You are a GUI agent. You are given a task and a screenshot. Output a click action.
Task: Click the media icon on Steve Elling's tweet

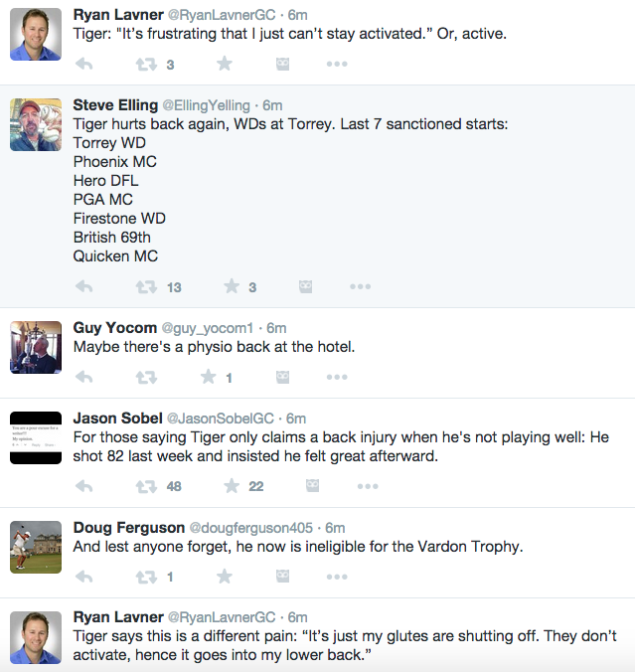[306, 287]
